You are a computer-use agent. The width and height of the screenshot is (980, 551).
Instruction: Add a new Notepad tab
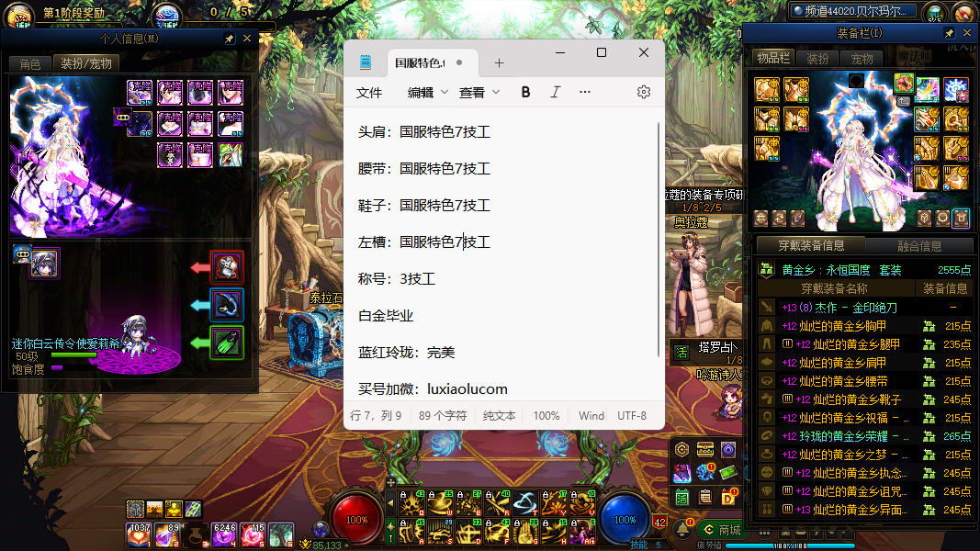tap(500, 63)
